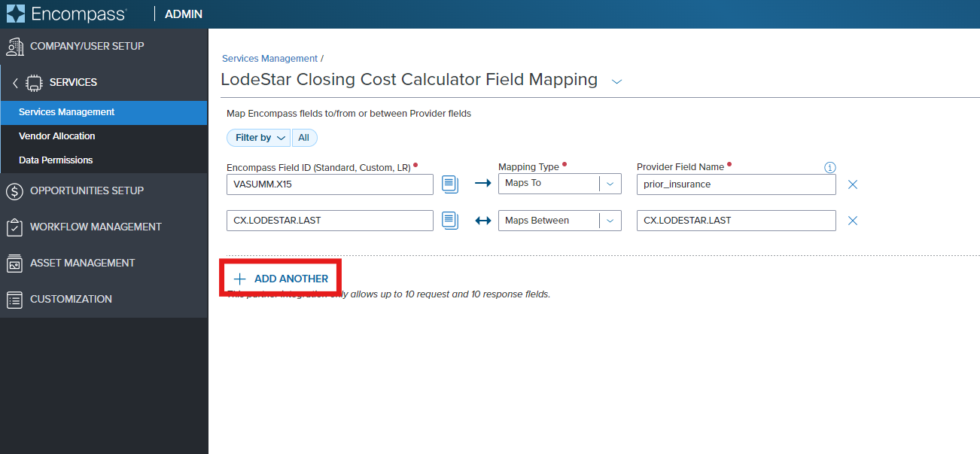Open the Maps Between mapping type dropdown
This screenshot has width=980, height=454.
point(610,220)
